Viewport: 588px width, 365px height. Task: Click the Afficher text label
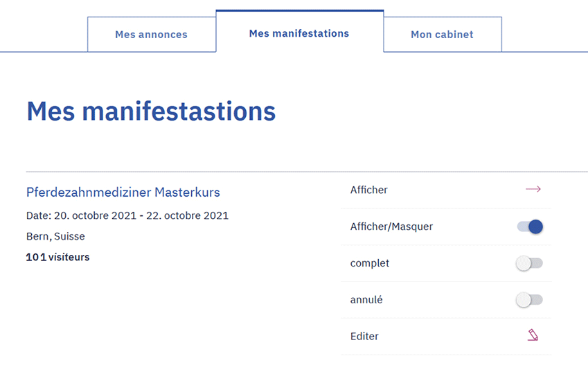(369, 190)
